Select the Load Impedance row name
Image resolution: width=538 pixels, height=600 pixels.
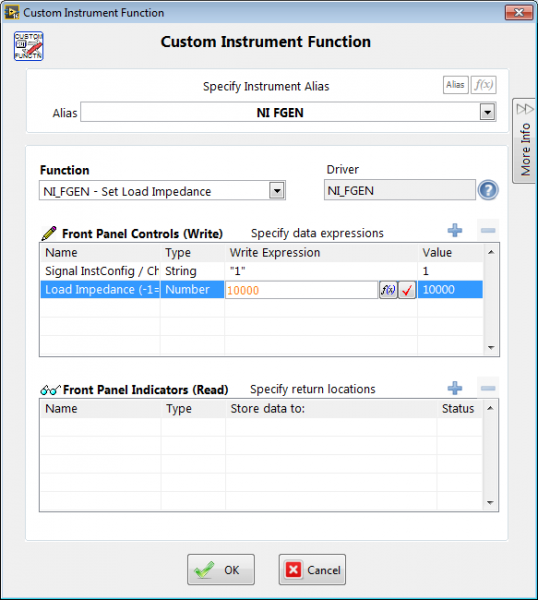point(101,290)
